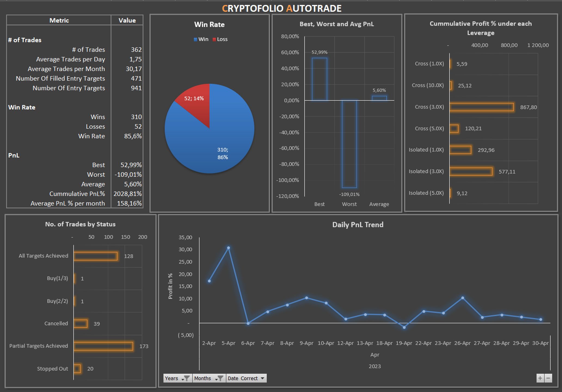Click the 173 data label on the status chart

click(144, 346)
